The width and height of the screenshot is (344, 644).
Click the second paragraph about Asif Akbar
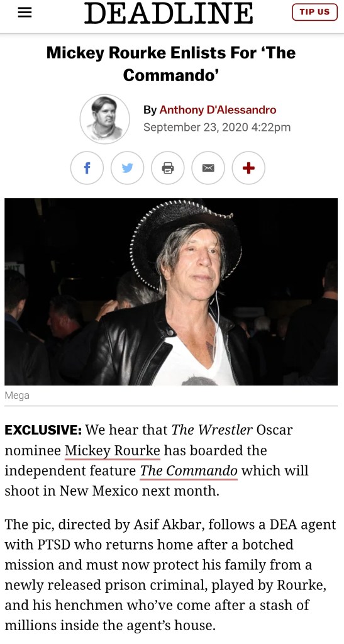pos(170,575)
